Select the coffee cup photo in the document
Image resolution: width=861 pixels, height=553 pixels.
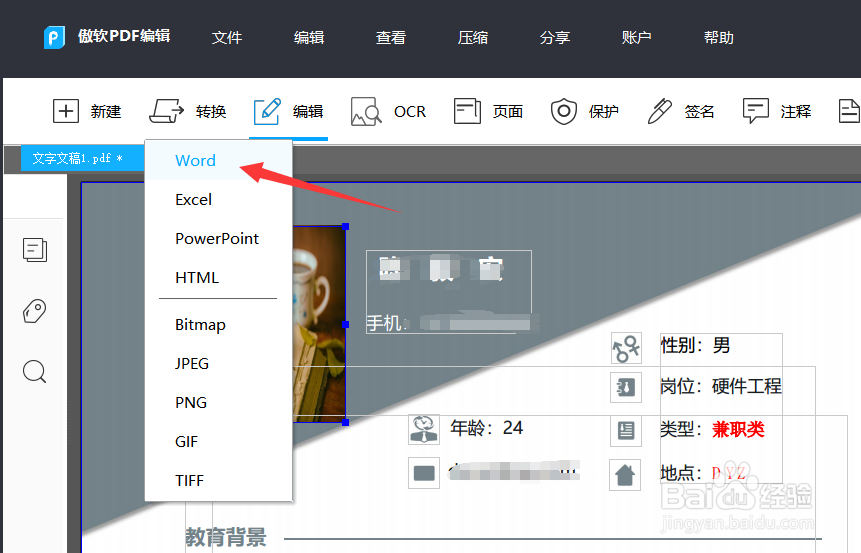319,324
